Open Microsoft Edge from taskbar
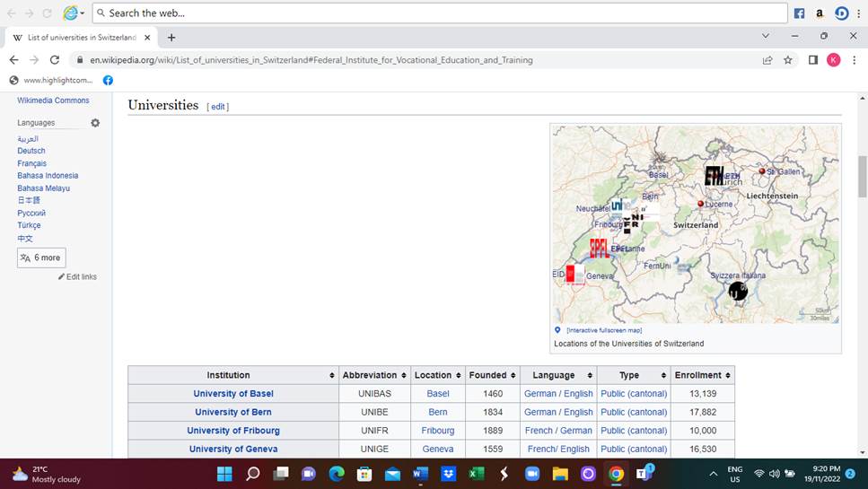This screenshot has height=489, width=868. point(337,474)
